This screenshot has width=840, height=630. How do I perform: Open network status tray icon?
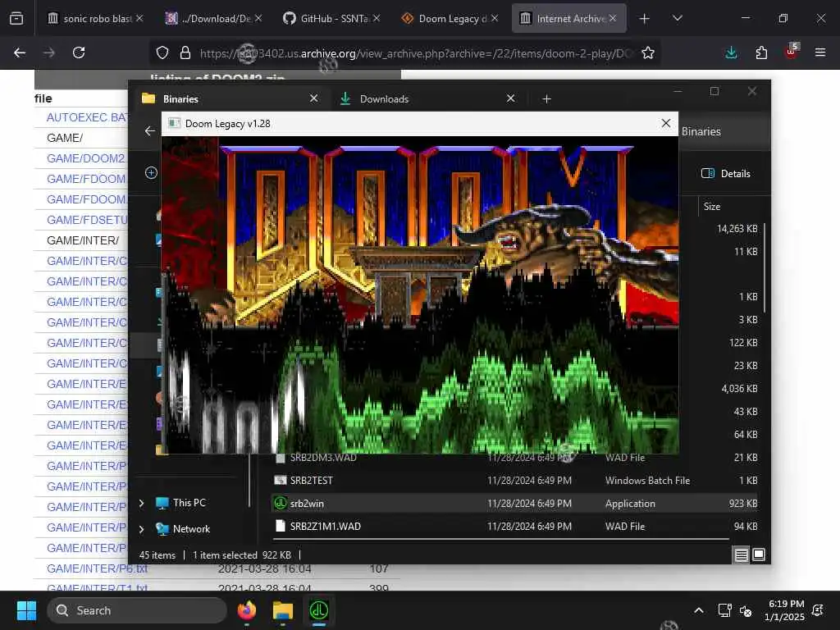tap(724, 610)
